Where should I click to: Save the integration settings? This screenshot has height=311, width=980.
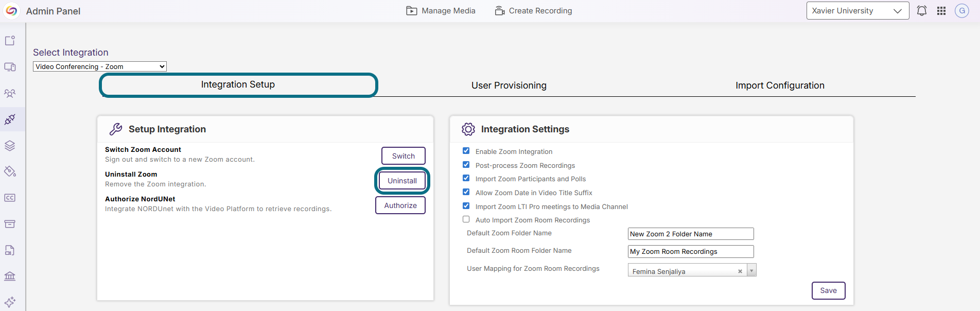point(829,290)
